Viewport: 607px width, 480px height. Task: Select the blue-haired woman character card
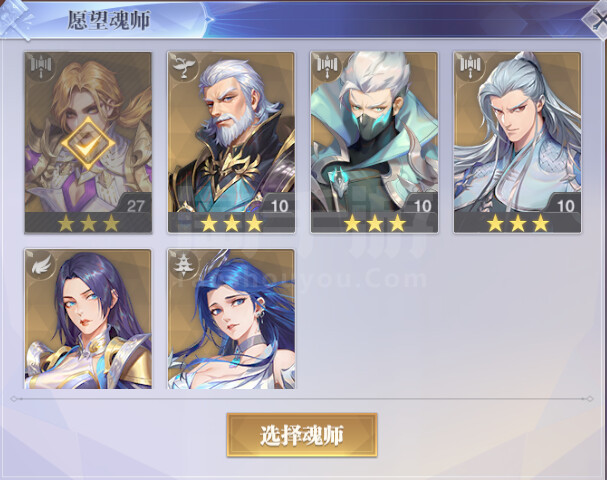pyautogui.click(x=231, y=319)
